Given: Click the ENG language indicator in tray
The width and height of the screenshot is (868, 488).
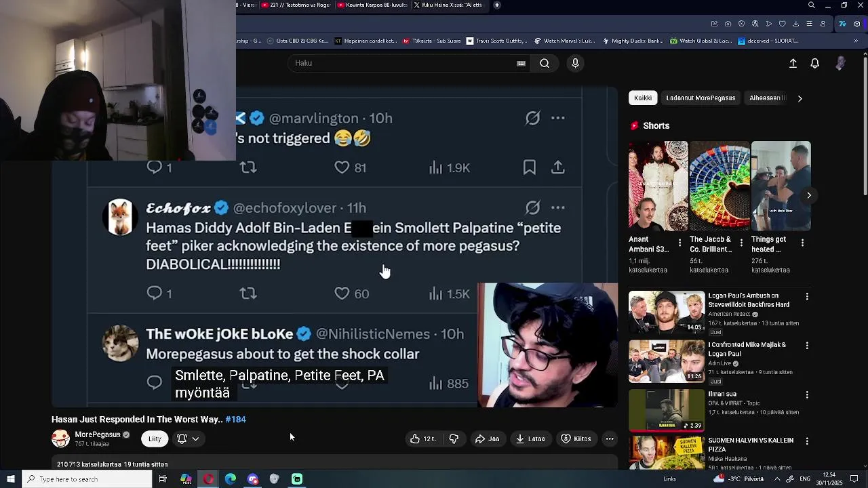Looking at the screenshot, I should (x=806, y=479).
